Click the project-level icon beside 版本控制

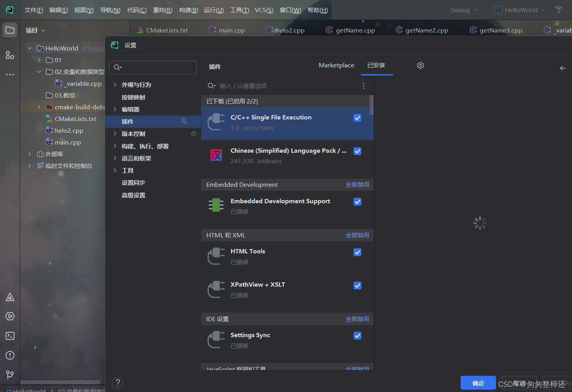[193, 134]
